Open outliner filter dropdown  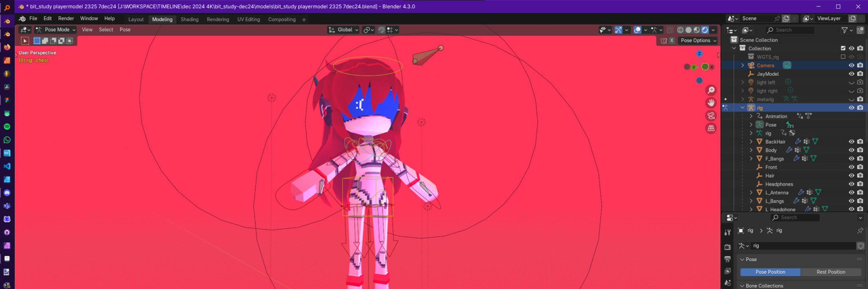[847, 30]
